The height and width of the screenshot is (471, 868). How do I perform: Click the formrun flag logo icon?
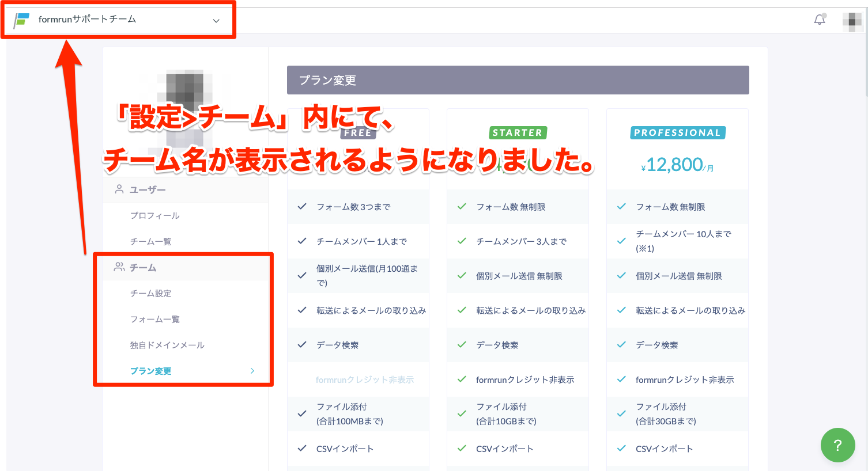point(22,20)
